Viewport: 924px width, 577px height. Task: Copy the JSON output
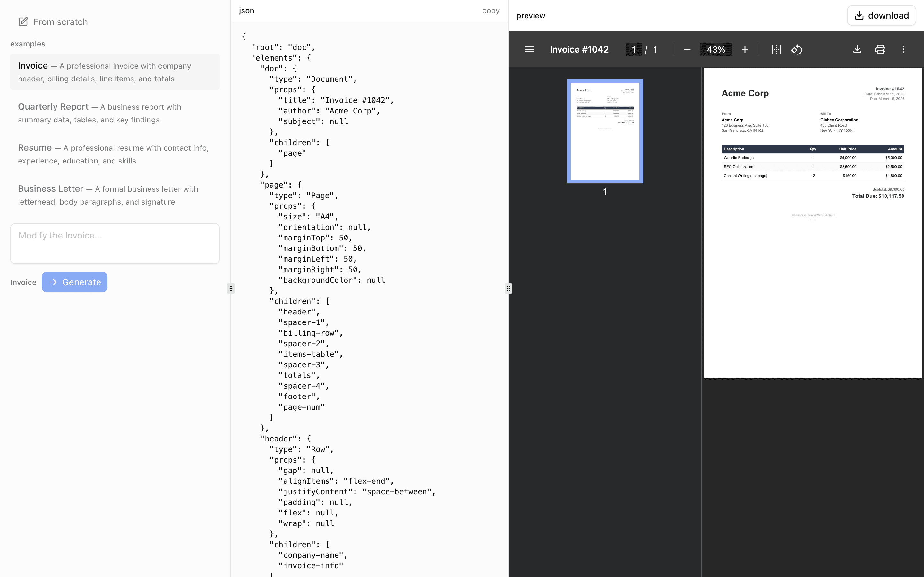point(491,10)
